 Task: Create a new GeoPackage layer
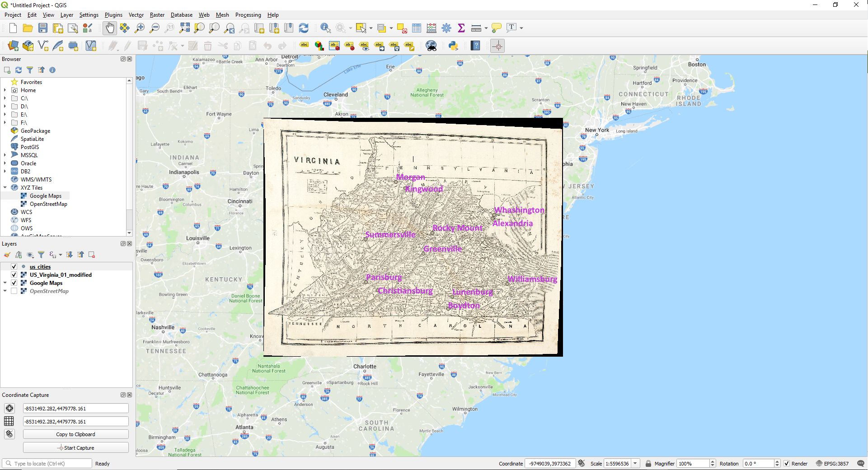click(x=28, y=46)
